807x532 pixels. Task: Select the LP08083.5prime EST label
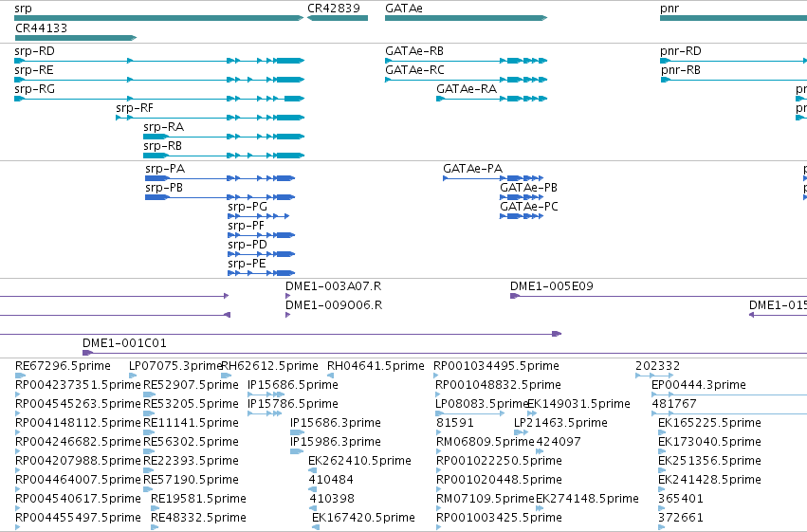[x=482, y=404]
